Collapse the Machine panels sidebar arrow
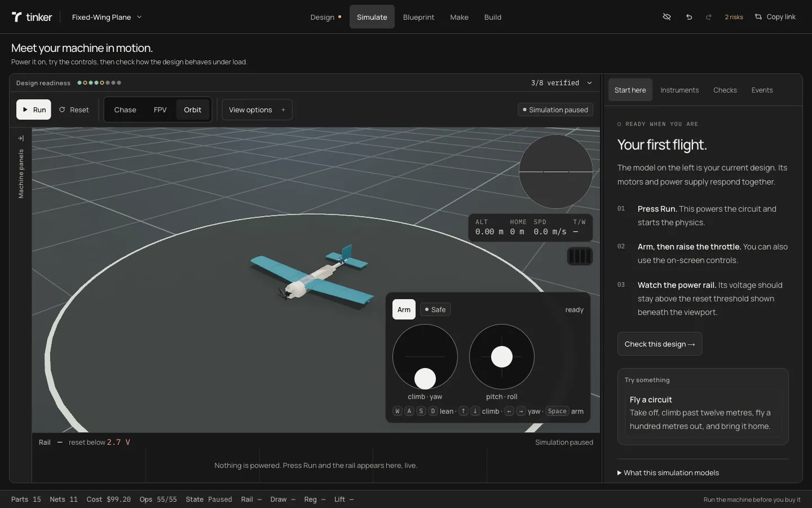Viewport: 812px width, 508px height. coord(21,138)
